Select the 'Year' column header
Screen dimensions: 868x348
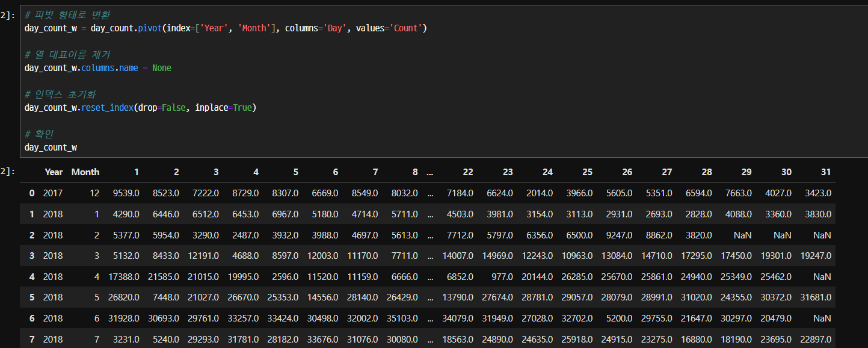pyautogui.click(x=54, y=172)
